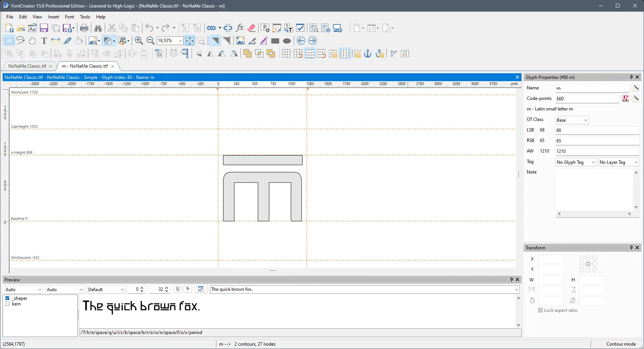
Task: Open the No Layer Tag dropdown
Action: (x=636, y=162)
